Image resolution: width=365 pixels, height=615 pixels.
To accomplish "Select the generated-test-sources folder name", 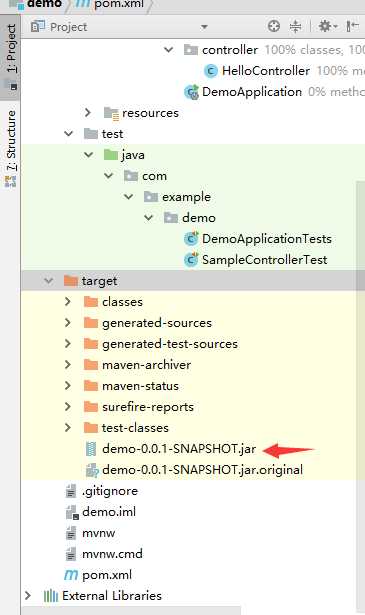I will [x=170, y=344].
